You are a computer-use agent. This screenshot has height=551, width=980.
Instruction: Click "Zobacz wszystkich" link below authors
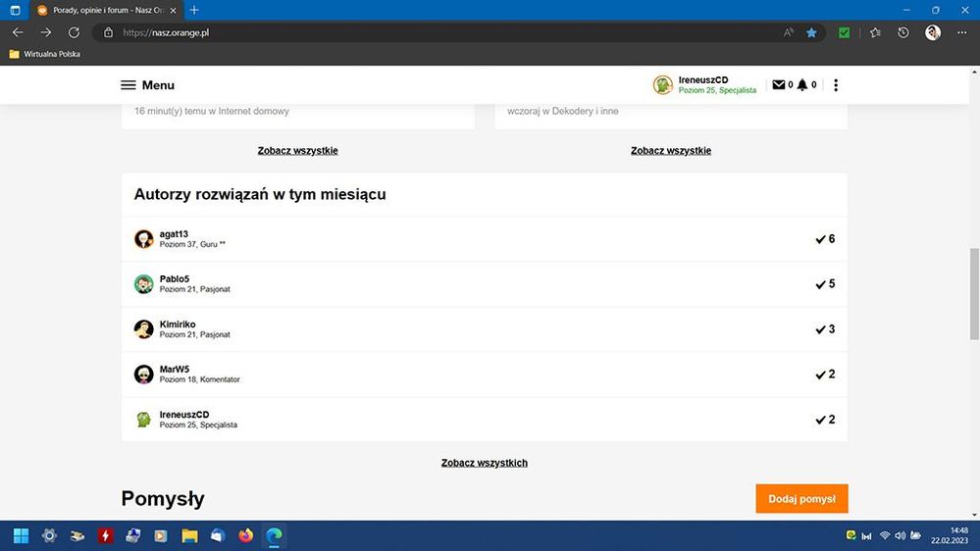click(485, 463)
